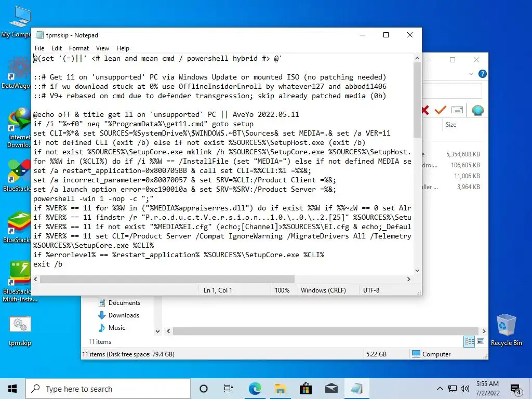
Task: Open the Format menu in Notepad
Action: tap(79, 48)
